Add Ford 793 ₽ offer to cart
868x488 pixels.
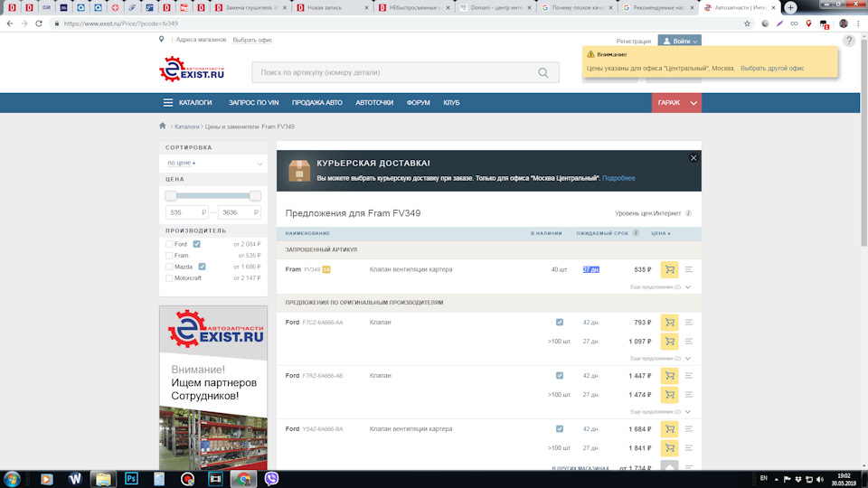669,322
